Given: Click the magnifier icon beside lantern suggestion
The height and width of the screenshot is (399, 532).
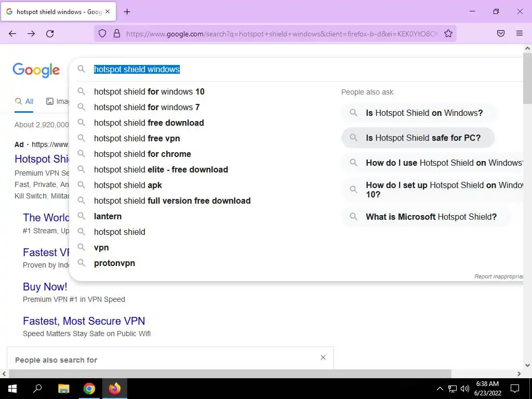Looking at the screenshot, I should (x=81, y=216).
